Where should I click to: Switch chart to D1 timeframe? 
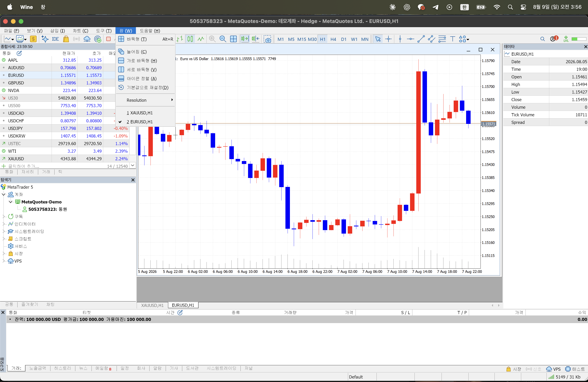(344, 39)
